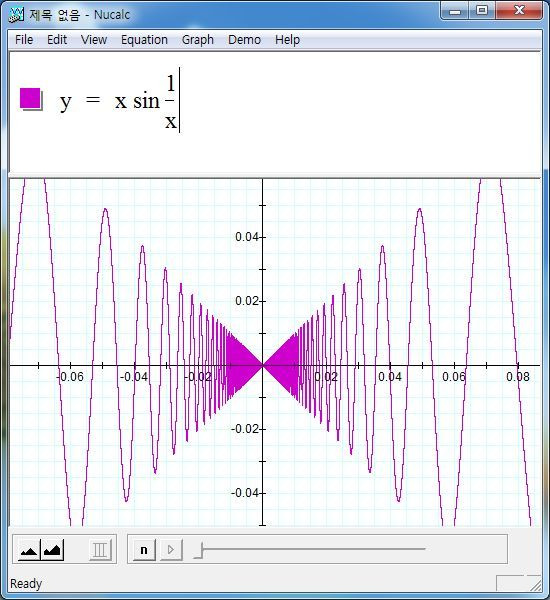Click the magenta equation color swatch
This screenshot has width=550, height=600.
30,98
